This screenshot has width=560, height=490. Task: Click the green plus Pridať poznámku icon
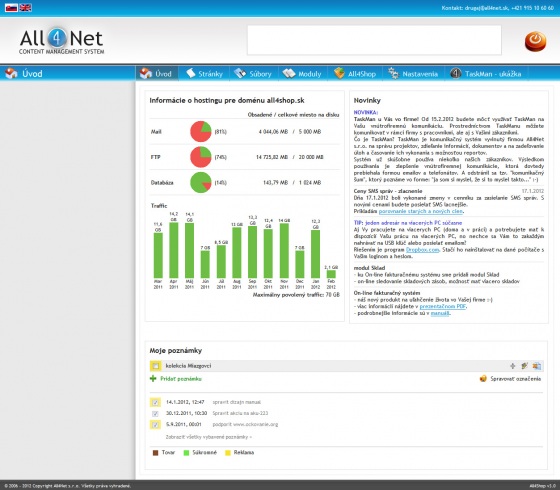(x=153, y=379)
